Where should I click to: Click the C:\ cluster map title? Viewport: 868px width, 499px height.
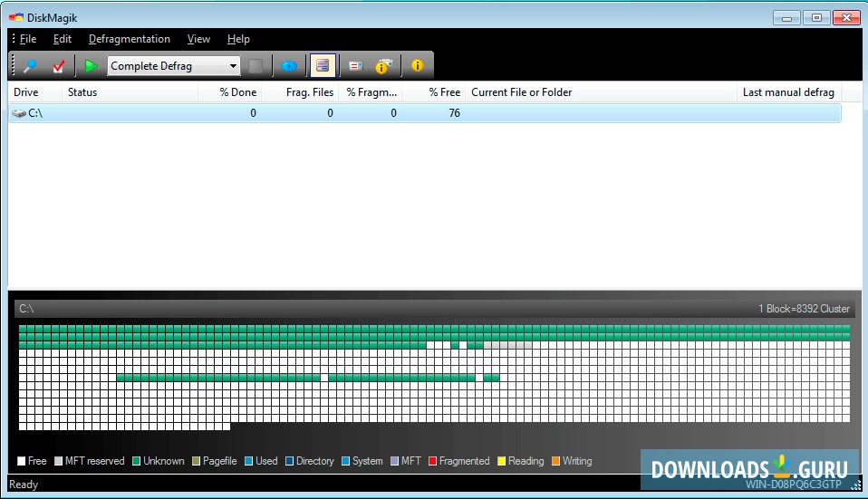[26, 309]
